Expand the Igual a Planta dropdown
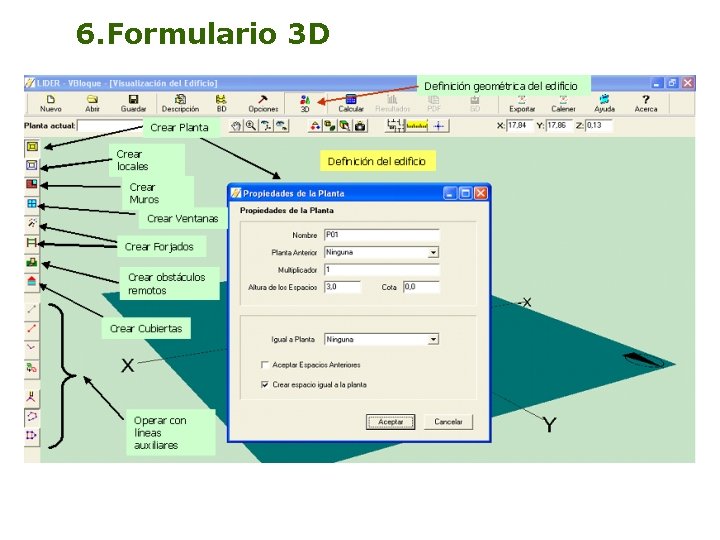The height and width of the screenshot is (540, 720). 433,340
